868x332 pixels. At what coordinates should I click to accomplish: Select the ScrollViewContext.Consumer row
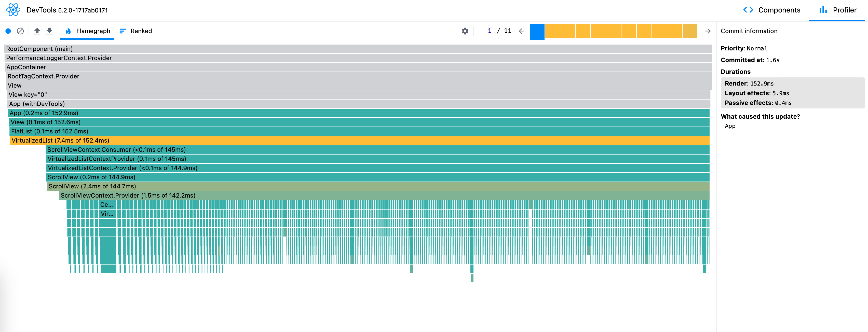377,149
